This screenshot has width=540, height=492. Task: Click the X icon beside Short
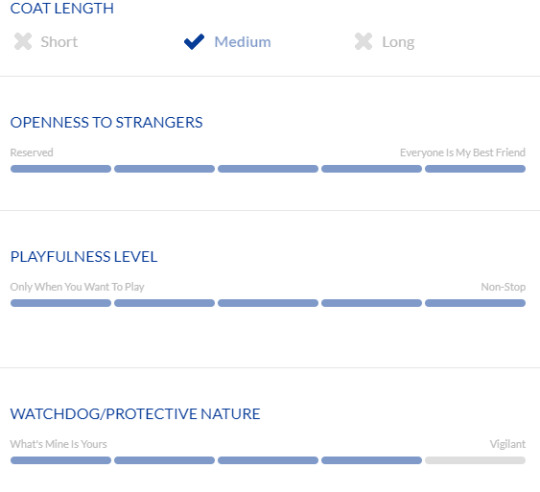[x=23, y=41]
